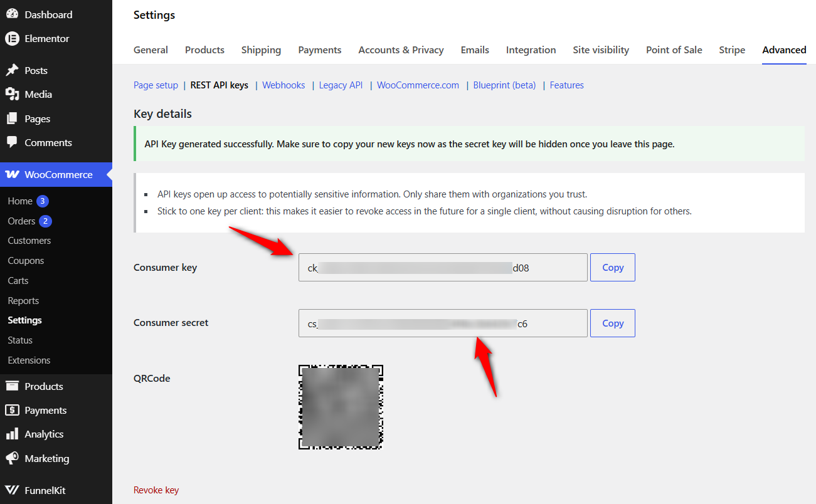Viewport: 816px width, 504px height.
Task: Click the API key QR code image
Action: click(341, 407)
